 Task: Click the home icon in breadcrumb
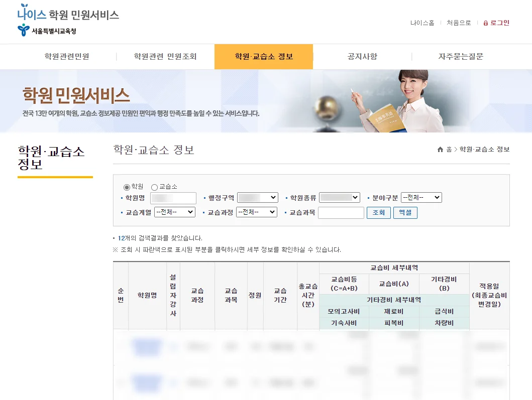441,150
